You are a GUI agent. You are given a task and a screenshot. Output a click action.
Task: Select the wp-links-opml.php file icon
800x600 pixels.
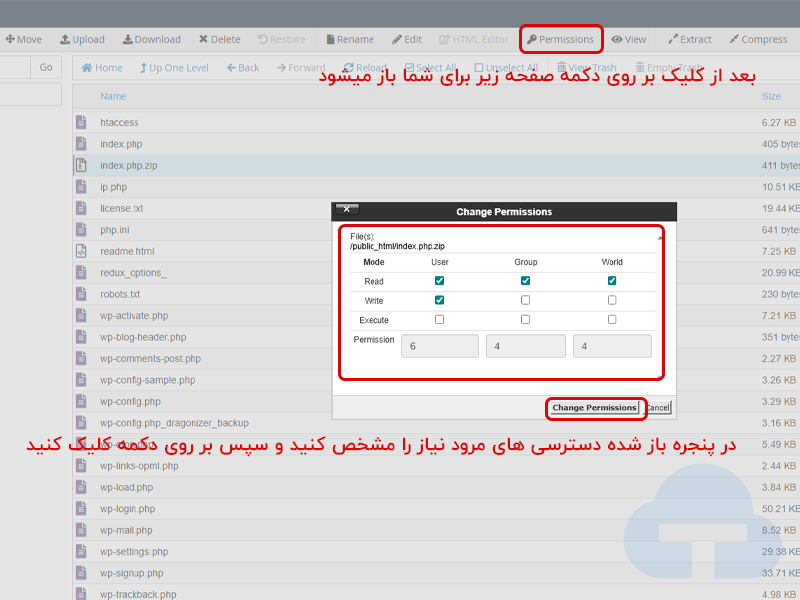coord(81,465)
